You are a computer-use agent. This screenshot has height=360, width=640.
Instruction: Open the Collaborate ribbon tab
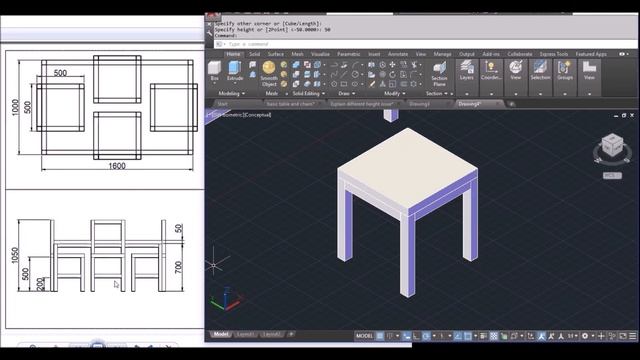click(520, 54)
